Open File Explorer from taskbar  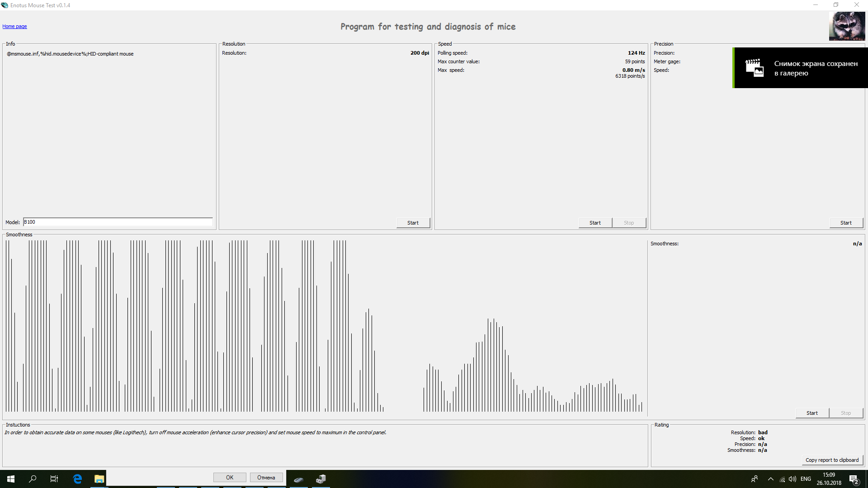(x=99, y=479)
